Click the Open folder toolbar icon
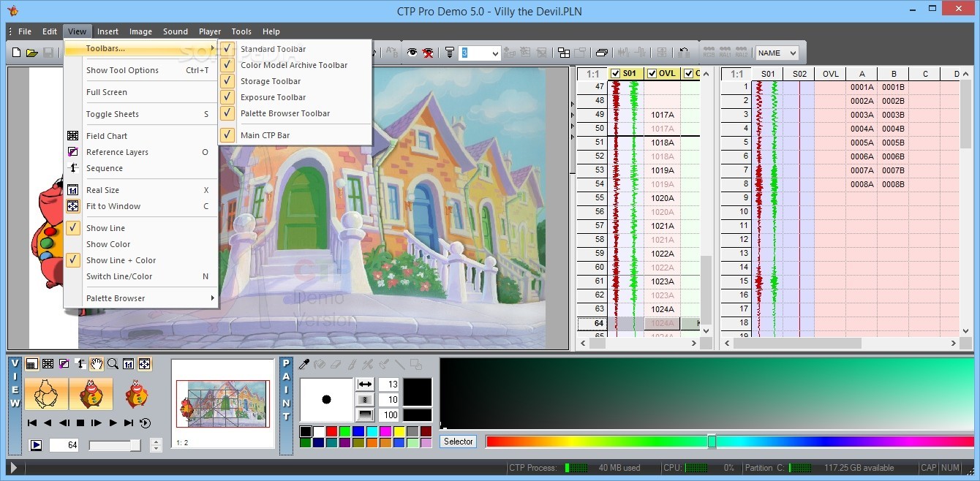 click(x=32, y=53)
